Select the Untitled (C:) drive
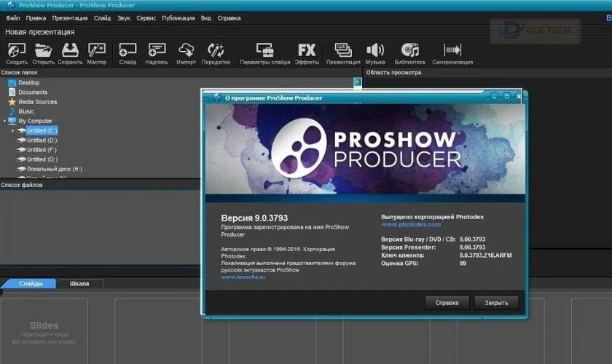Image resolution: width=612 pixels, height=364 pixels. coord(42,131)
